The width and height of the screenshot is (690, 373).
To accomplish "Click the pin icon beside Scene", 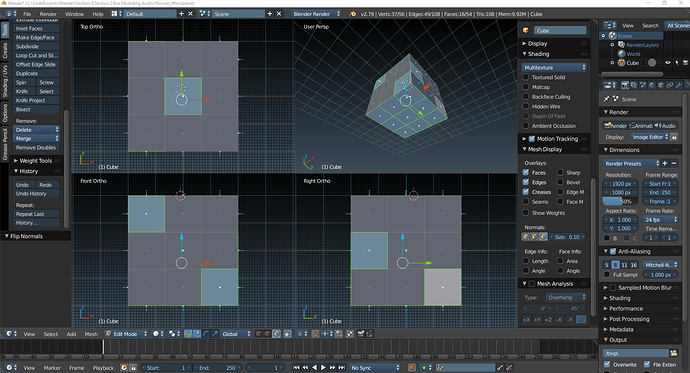I will click(x=606, y=99).
